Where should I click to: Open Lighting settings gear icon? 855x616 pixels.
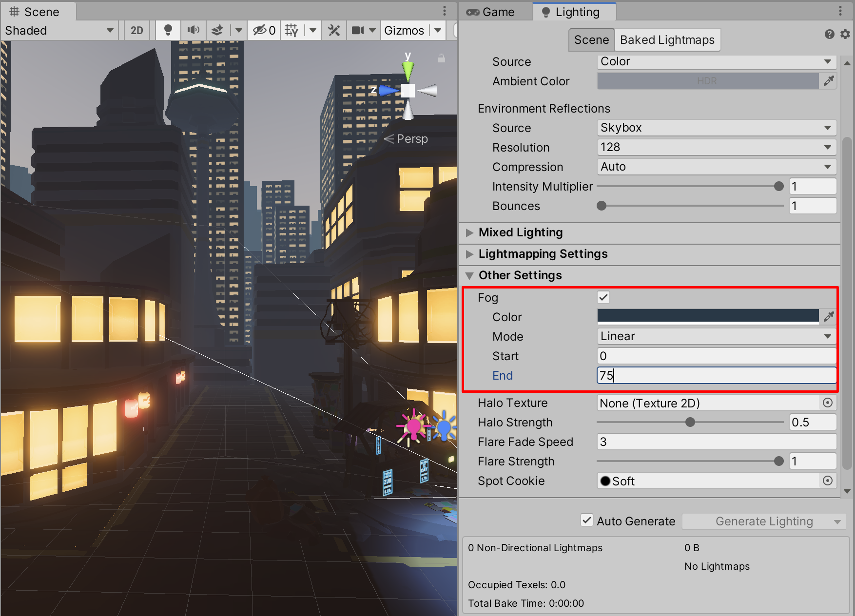pyautogui.click(x=845, y=34)
